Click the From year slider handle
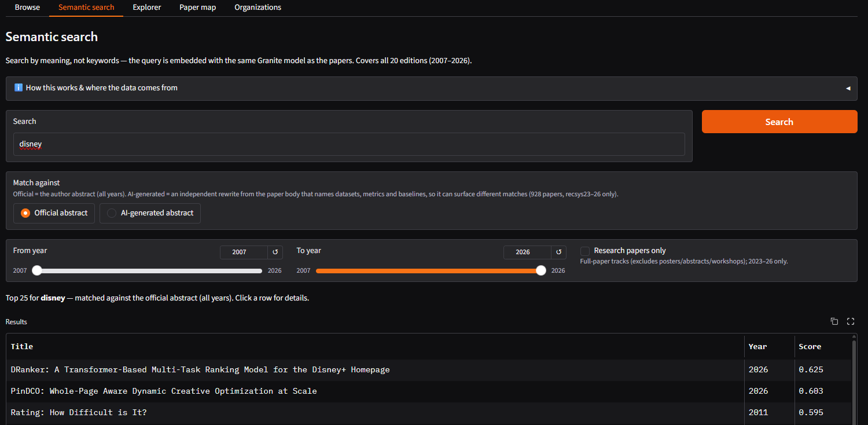The width and height of the screenshot is (868, 425). [x=37, y=270]
